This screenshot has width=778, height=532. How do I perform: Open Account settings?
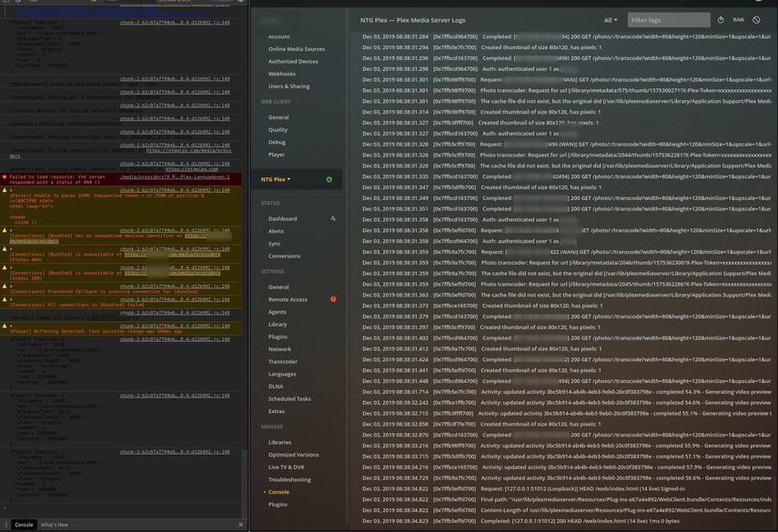pyautogui.click(x=278, y=36)
